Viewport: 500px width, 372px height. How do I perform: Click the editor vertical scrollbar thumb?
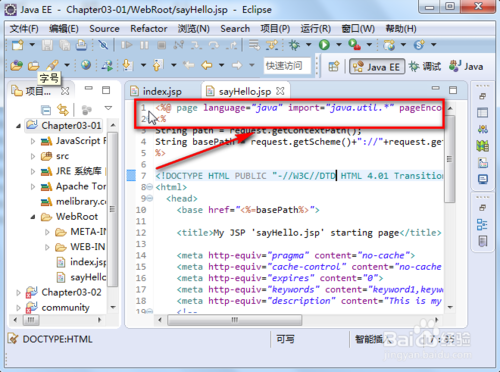click(x=450, y=159)
